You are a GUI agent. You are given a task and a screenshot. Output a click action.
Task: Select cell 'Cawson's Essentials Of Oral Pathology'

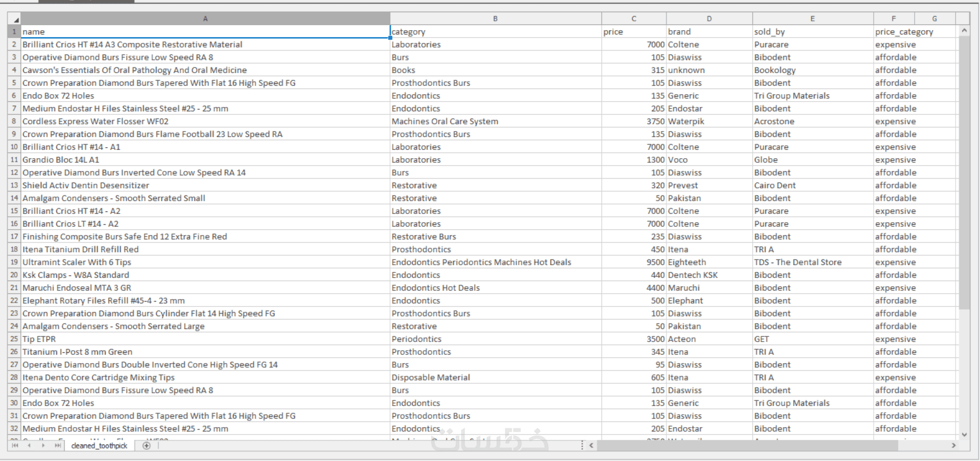coord(205,70)
